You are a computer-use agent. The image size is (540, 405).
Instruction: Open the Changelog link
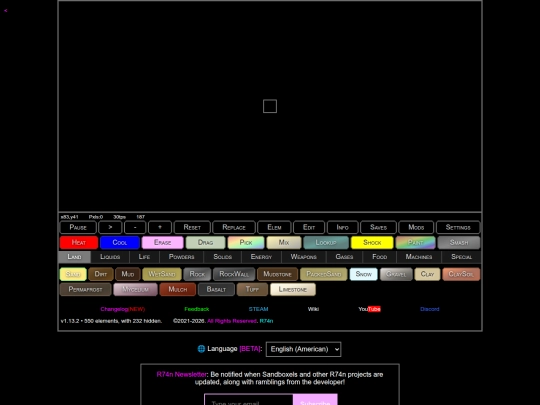pos(123,309)
